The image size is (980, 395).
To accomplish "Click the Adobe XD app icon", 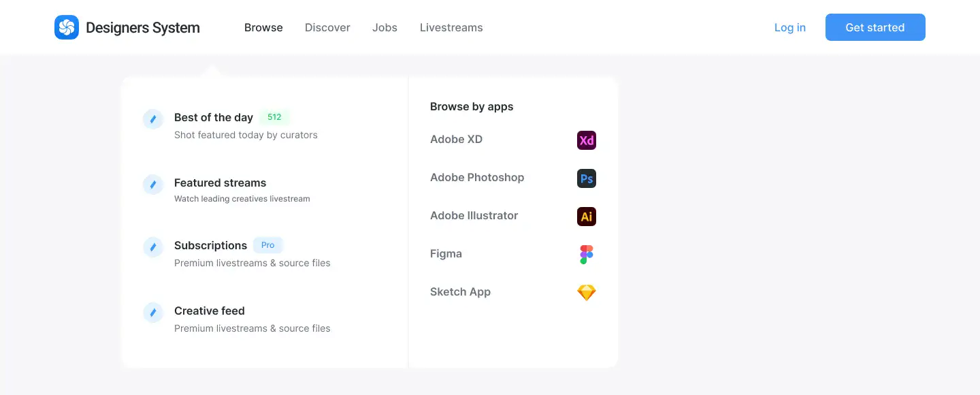I will (587, 140).
